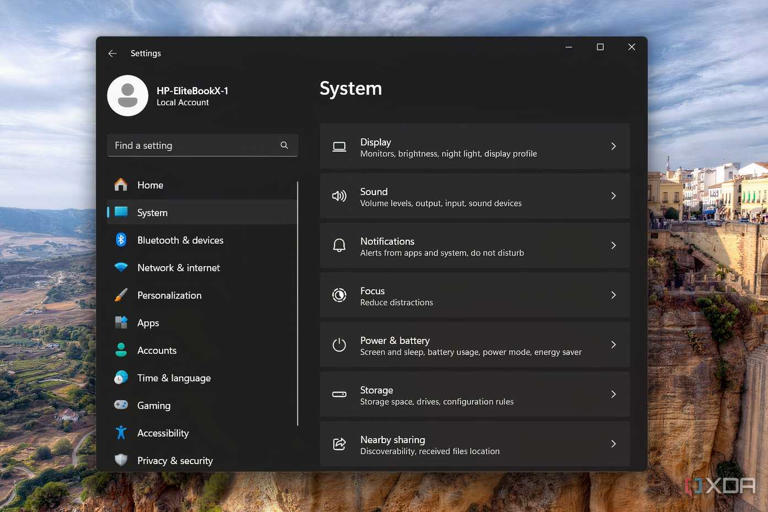This screenshot has width=768, height=512.
Task: Click the Gaming controller icon
Action: coord(121,405)
